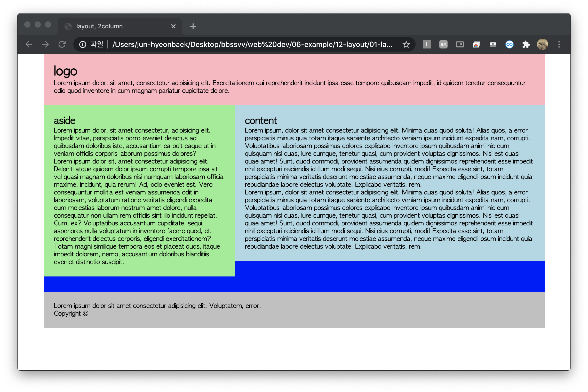Open the EX extension icon
The height and width of the screenshot is (392, 588).
443,44
